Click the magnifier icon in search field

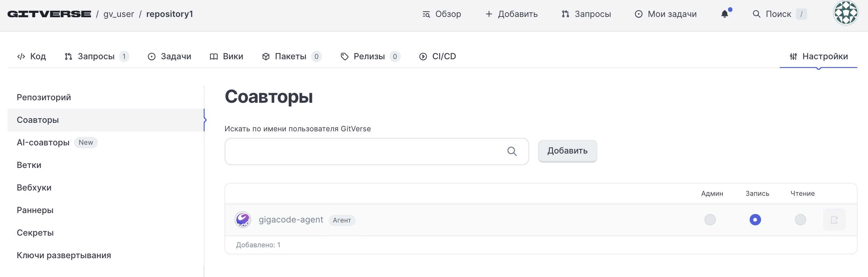[x=512, y=151]
